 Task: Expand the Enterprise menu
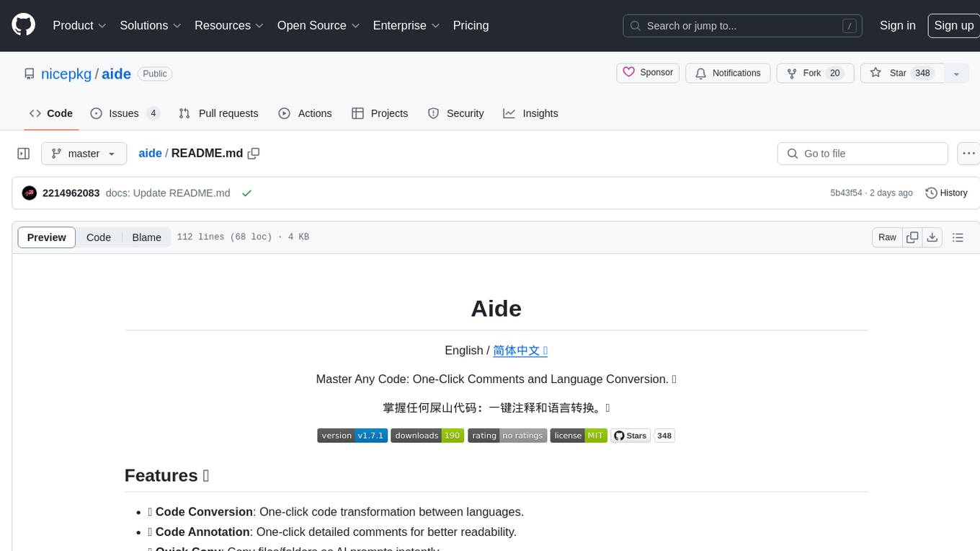coord(406,25)
